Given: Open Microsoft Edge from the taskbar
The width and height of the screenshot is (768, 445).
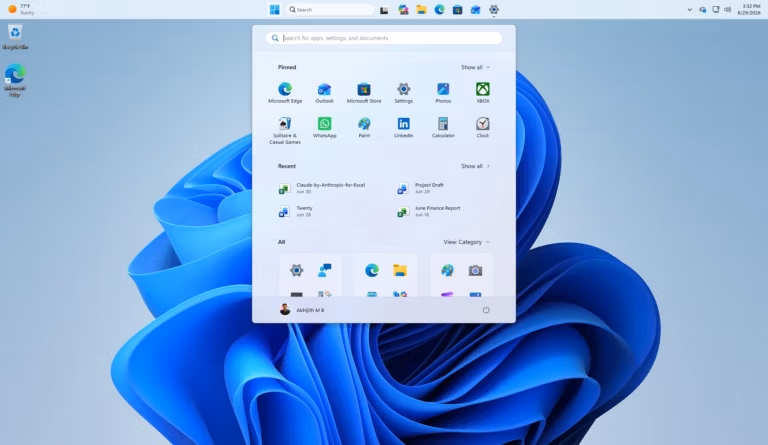Looking at the screenshot, I should coord(439,9).
